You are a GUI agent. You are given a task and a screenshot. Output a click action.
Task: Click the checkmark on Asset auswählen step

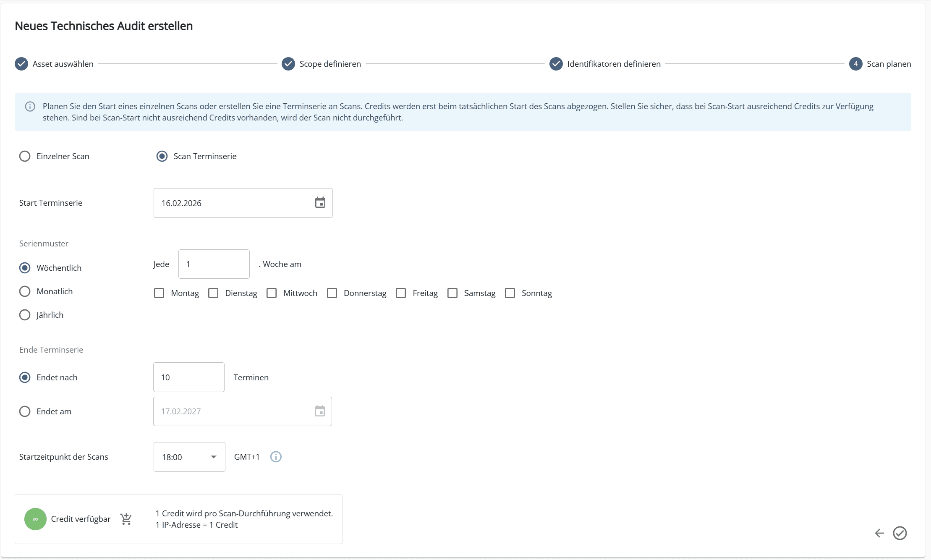pyautogui.click(x=21, y=64)
